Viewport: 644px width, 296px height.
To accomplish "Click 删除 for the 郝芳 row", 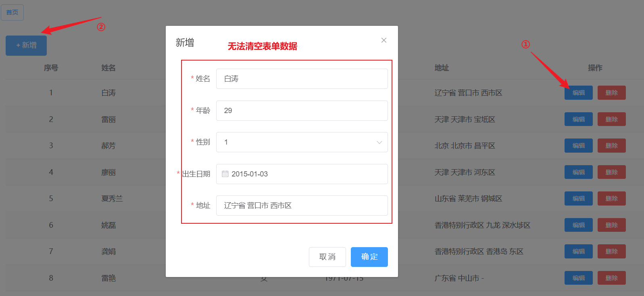I will 612,146.
